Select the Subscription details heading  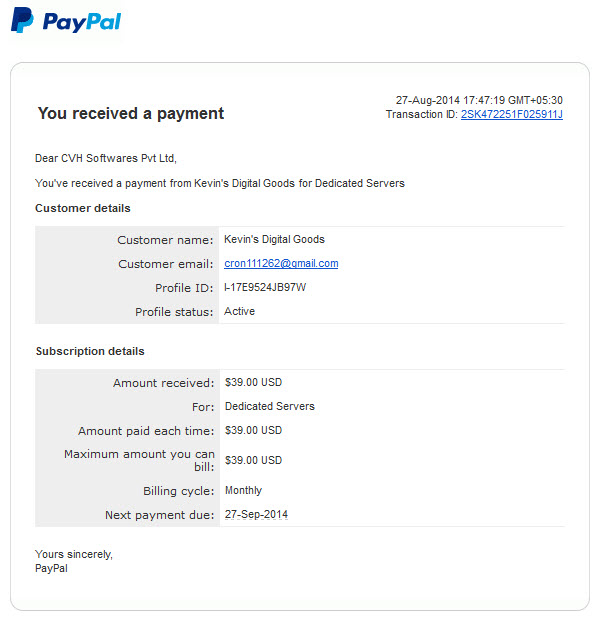[x=90, y=351]
